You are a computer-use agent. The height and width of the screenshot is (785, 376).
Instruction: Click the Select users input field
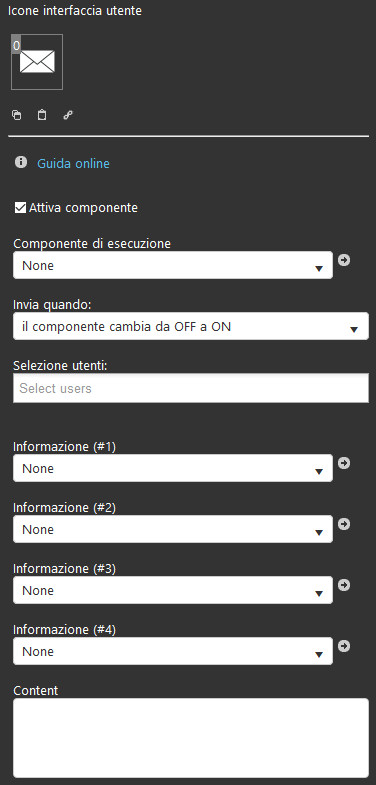pos(191,388)
